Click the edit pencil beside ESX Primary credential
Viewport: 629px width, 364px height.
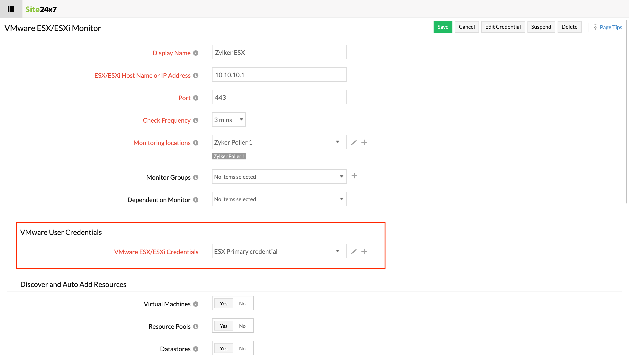(354, 251)
